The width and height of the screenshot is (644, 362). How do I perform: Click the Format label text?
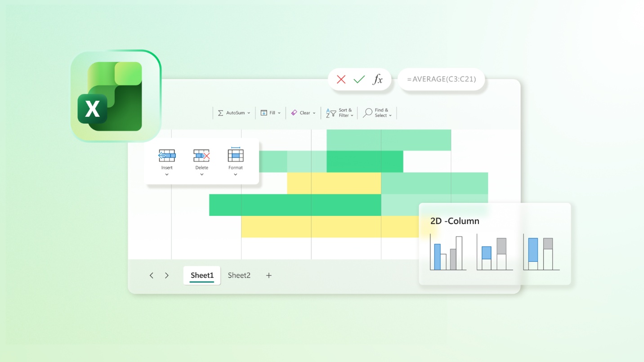(236, 168)
